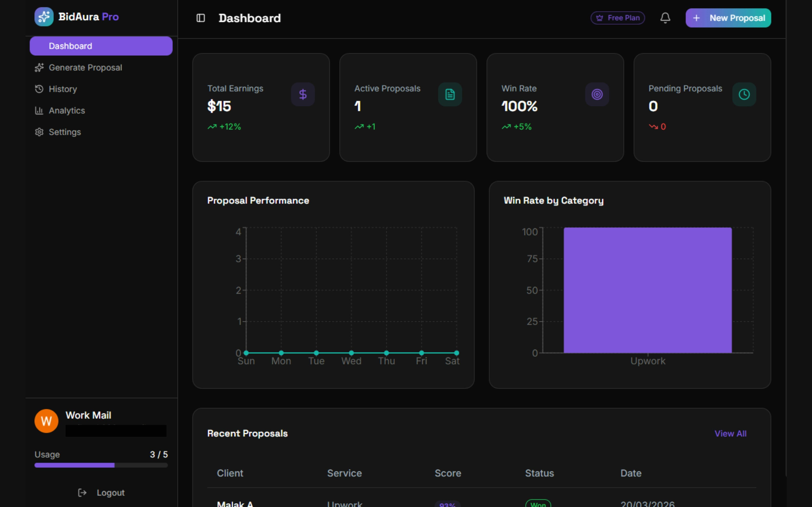Screen dimensions: 812x507
Task: Click the Win Rate target icon
Action: point(597,95)
